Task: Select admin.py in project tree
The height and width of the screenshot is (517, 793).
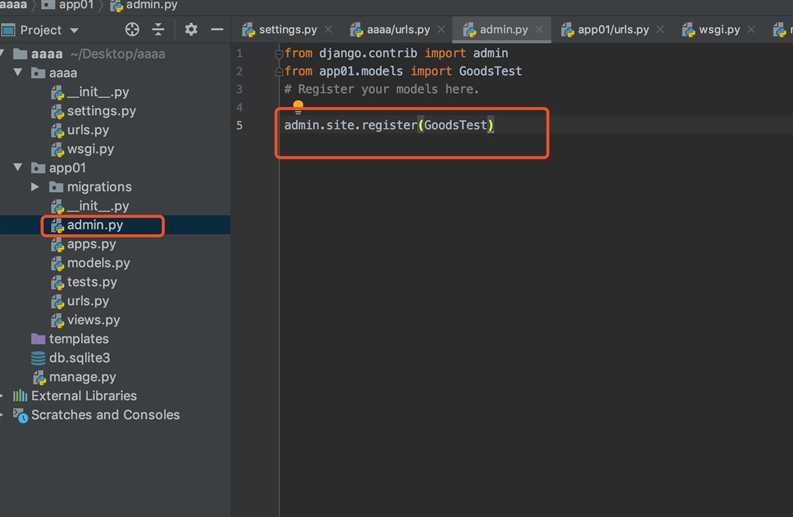Action: coord(95,225)
